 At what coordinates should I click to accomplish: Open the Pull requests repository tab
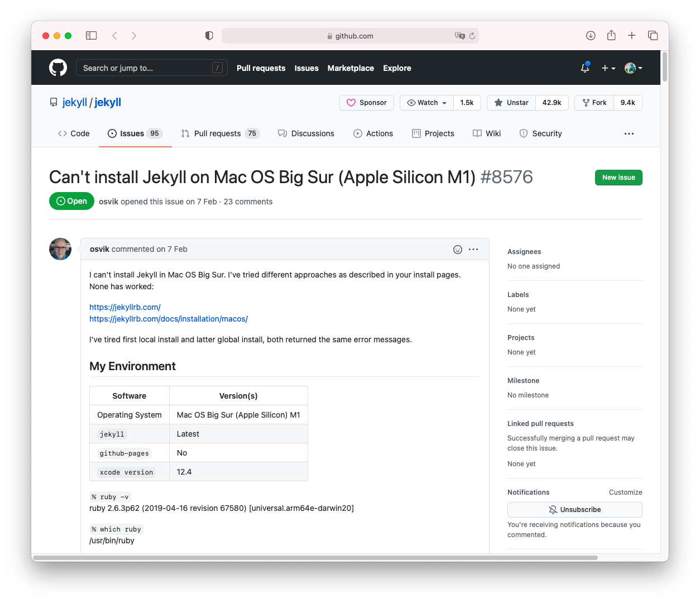(x=220, y=133)
